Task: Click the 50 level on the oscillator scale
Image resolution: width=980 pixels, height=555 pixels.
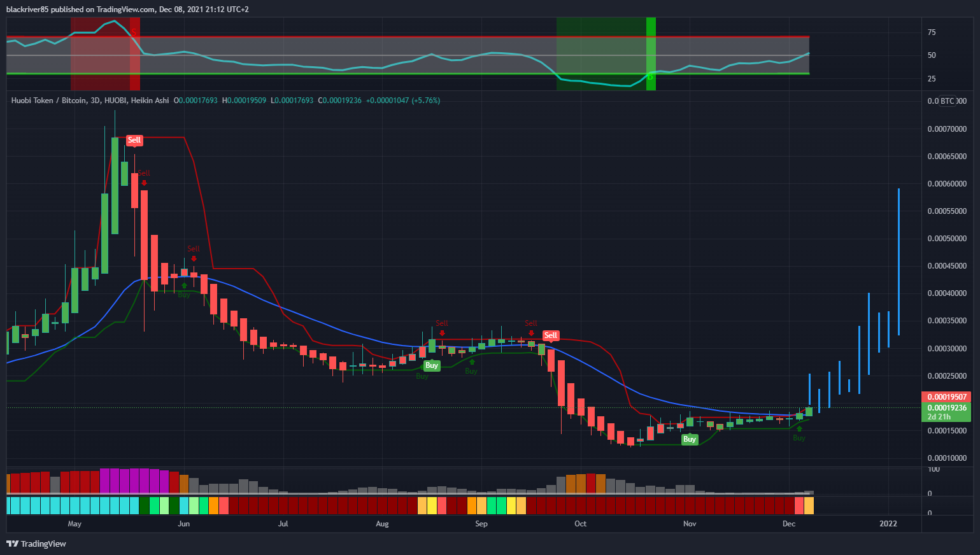Action: pos(932,55)
